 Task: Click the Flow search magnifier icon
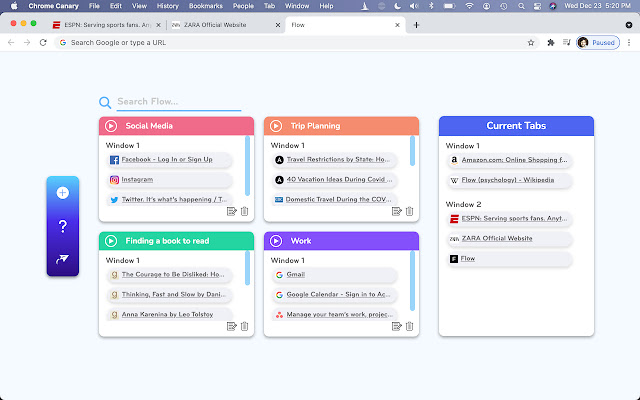pyautogui.click(x=105, y=102)
